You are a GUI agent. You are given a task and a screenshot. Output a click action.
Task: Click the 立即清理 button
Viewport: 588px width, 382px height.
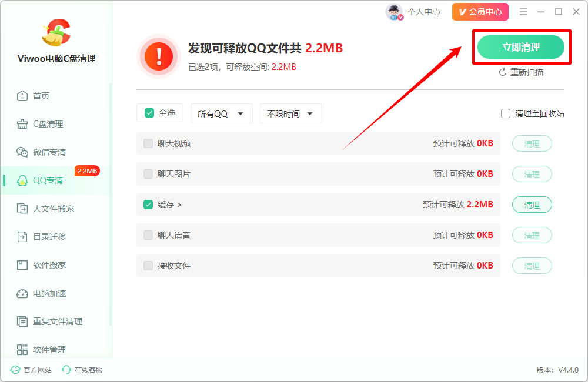click(x=521, y=47)
